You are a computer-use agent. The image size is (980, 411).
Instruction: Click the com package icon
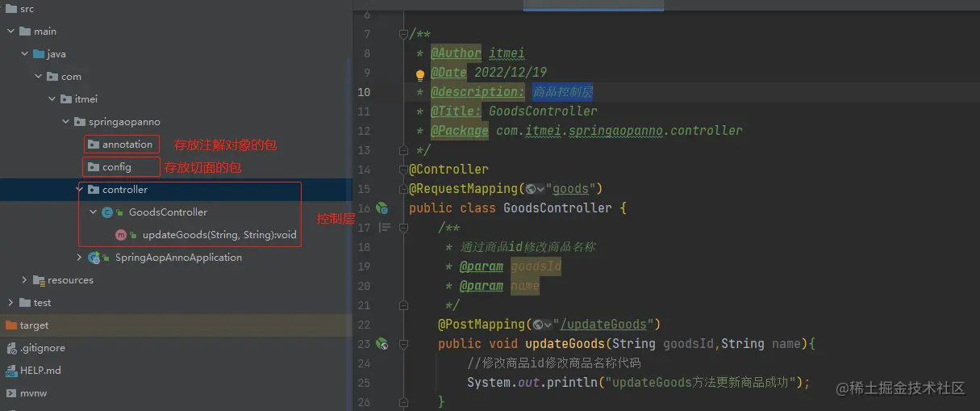point(52,77)
